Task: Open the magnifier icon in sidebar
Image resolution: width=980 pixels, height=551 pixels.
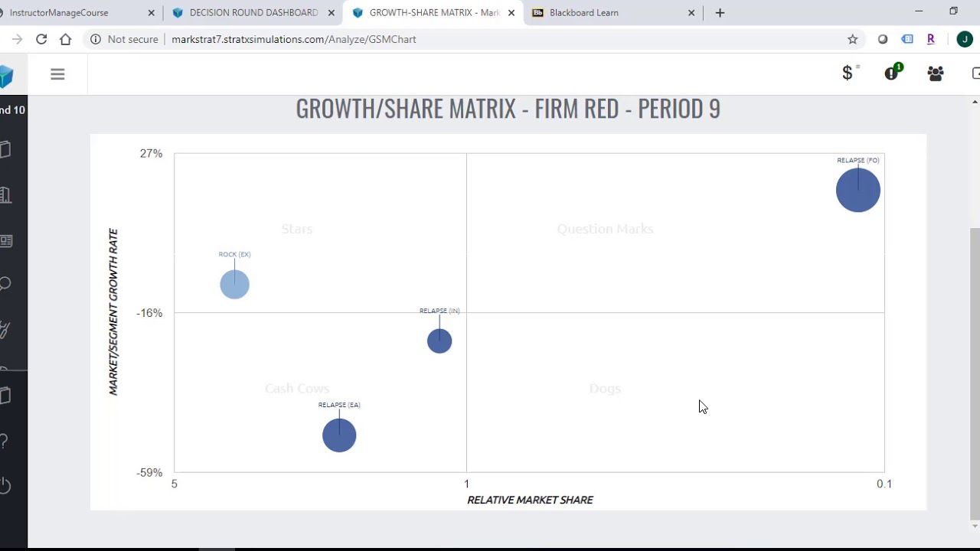Action: tap(5, 285)
